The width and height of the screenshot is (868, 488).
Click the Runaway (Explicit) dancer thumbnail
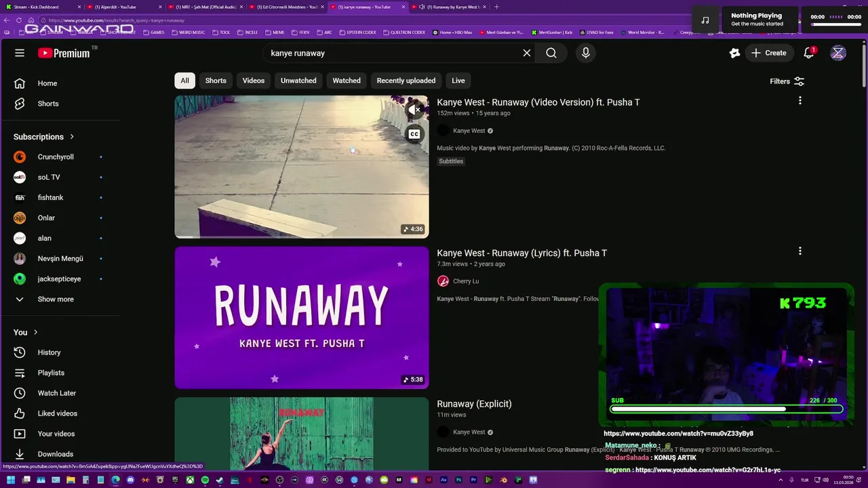[x=302, y=434]
